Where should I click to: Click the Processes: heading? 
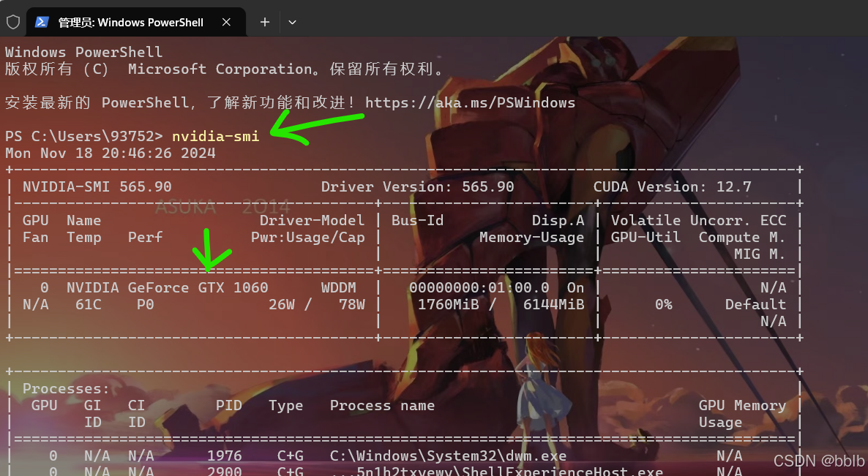[66, 389]
